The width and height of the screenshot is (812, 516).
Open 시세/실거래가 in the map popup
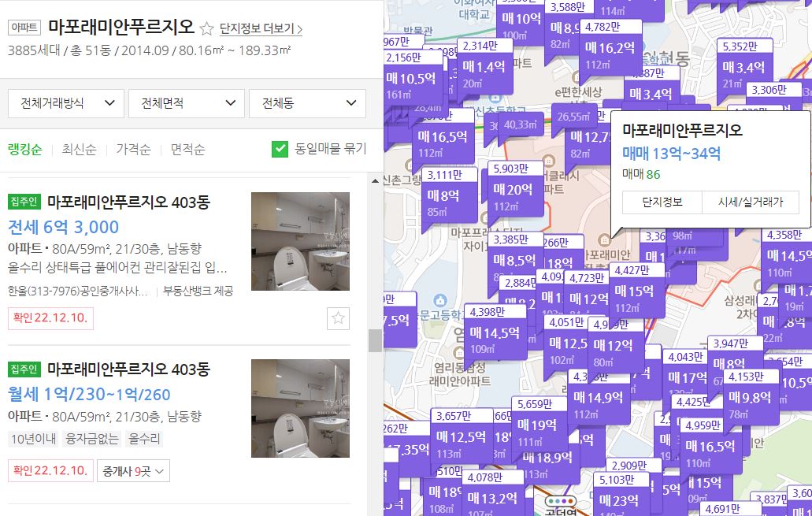click(x=751, y=202)
